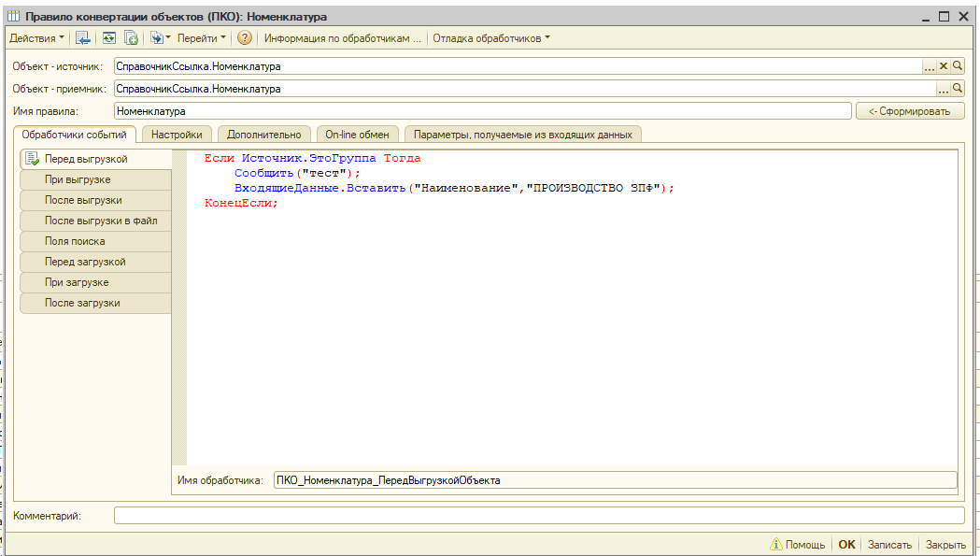Click the Если Источник.ЭтоГруппа Тогда line
Screen dimensions: 980x556
[x=313, y=158]
